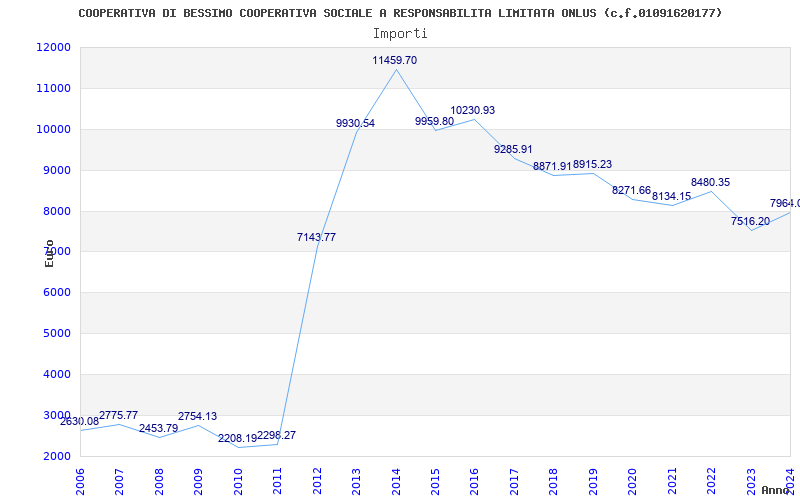Viewport: 800px width, 500px height.
Task: Click the 8480.35 data label
Action: coord(711,182)
